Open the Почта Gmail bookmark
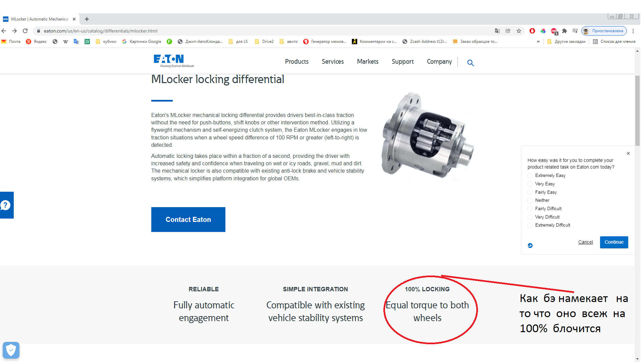This screenshot has width=644, height=362. 11,42
